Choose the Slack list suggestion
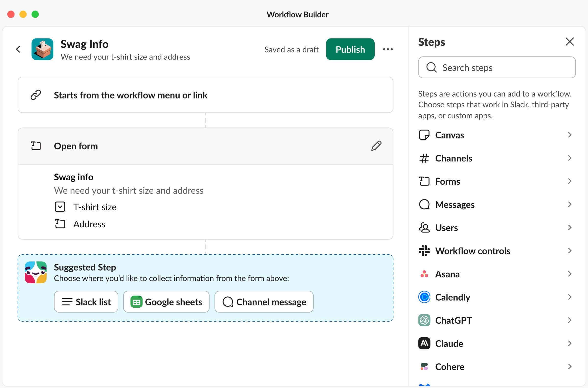Image resolution: width=588 pixels, height=388 pixels. (86, 302)
